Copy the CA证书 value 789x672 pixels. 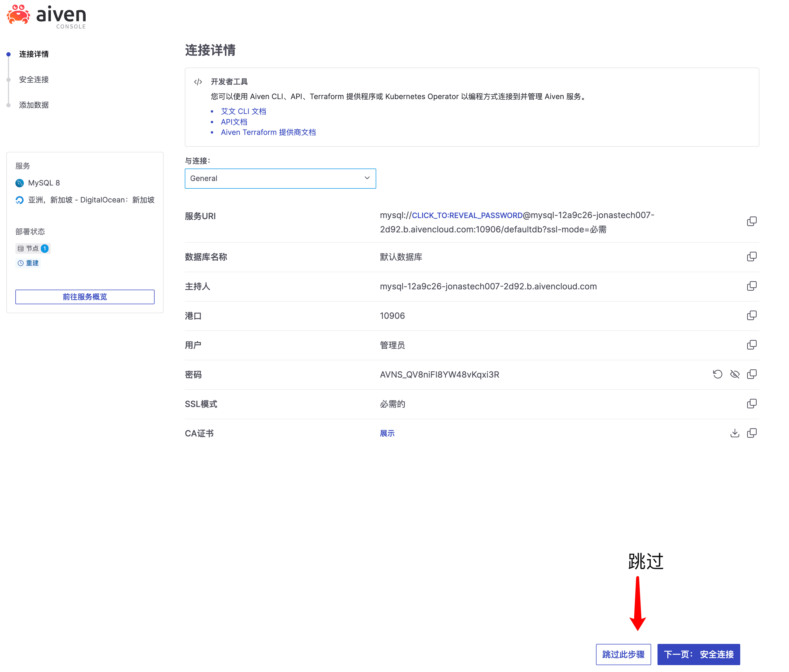tap(751, 433)
